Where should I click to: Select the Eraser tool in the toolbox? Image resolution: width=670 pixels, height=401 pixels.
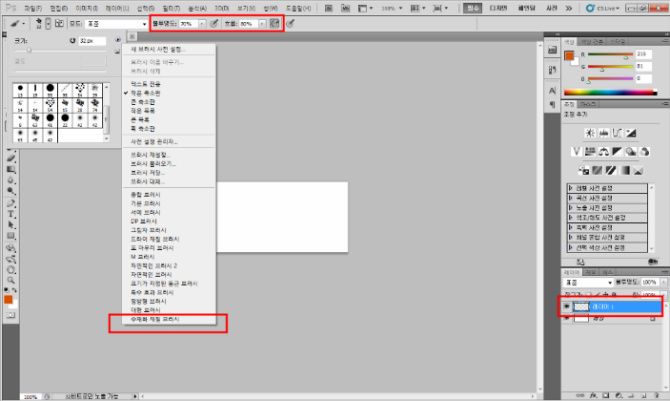pos(11,158)
